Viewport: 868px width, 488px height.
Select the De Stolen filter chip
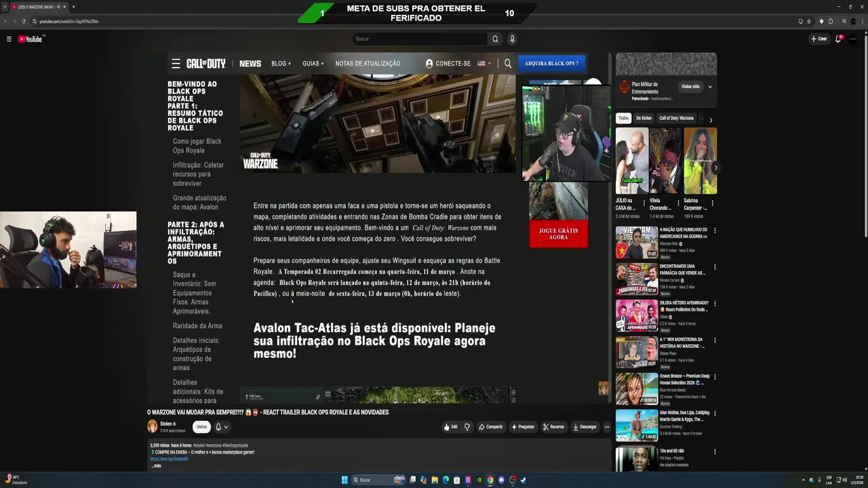[x=644, y=118]
